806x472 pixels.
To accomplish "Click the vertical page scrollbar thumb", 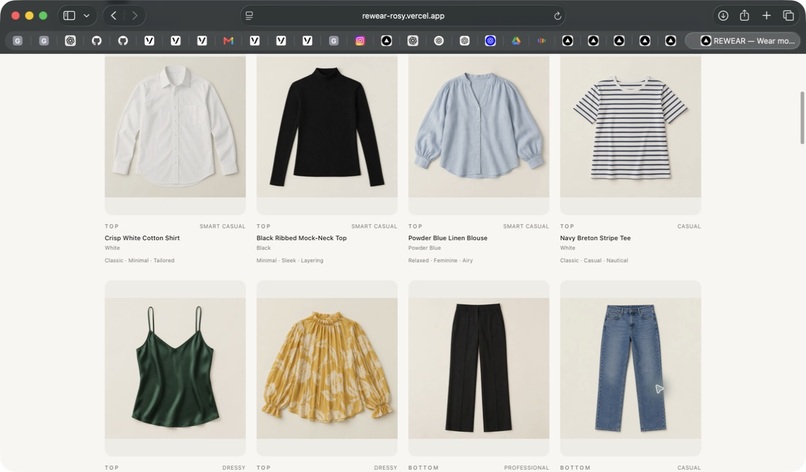I will click(x=802, y=118).
